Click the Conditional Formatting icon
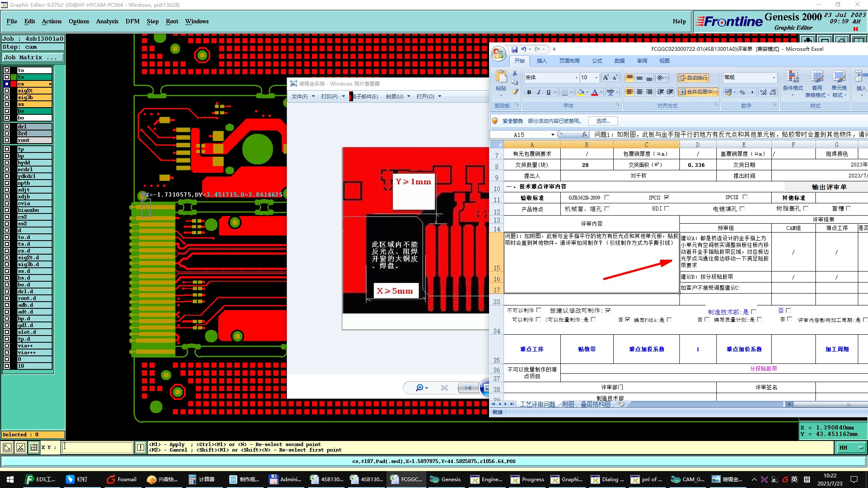The image size is (868, 488). tap(792, 78)
